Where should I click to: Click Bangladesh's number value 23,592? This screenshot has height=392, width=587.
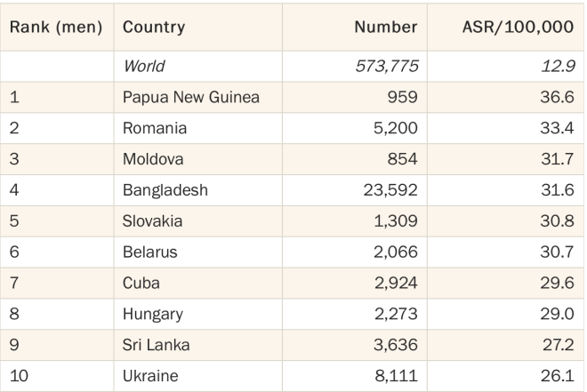[x=390, y=190]
